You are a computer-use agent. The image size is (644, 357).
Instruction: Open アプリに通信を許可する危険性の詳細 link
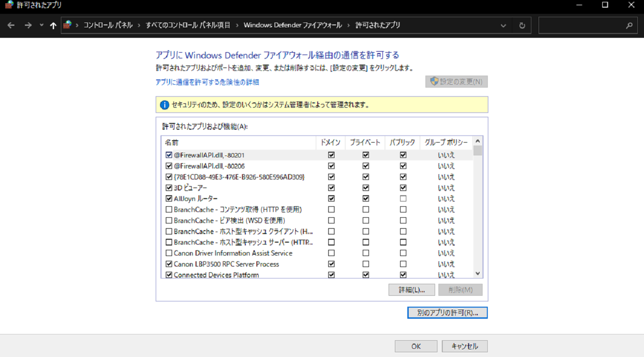207,82
